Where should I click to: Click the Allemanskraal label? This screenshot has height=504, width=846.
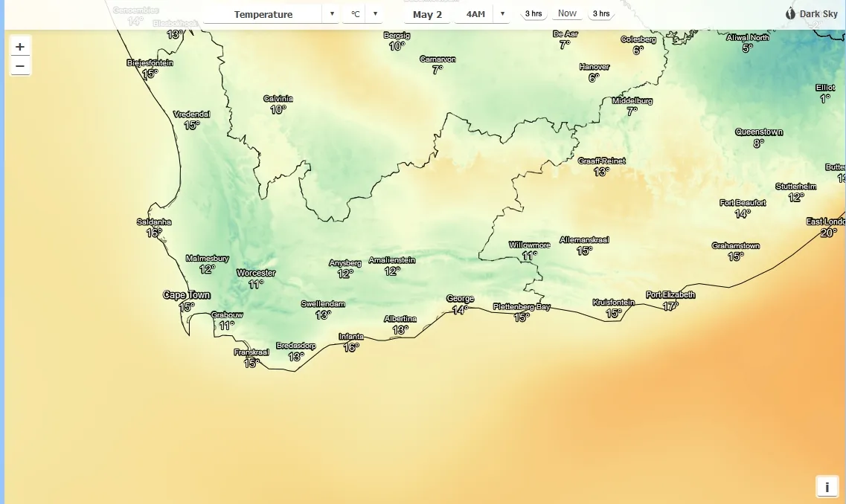point(585,240)
